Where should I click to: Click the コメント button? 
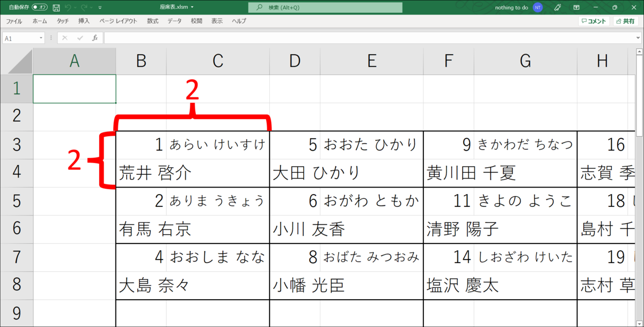pos(594,21)
